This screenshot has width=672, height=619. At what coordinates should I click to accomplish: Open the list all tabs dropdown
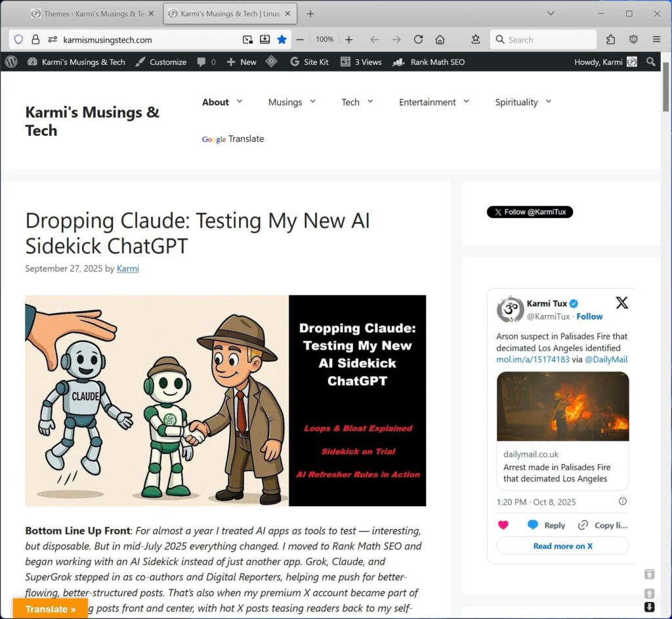point(551,13)
